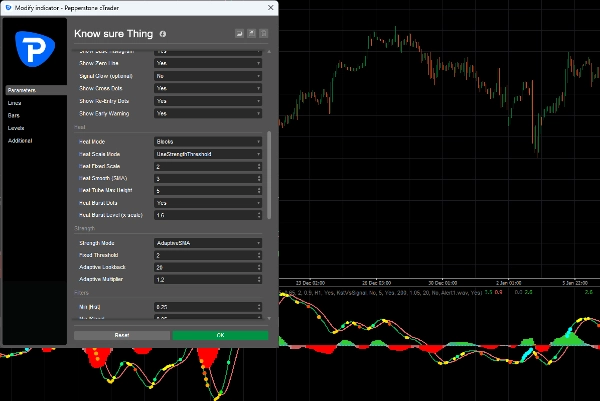The image size is (600, 401).
Task: Click the Heat Mode label text
Action: (x=92, y=142)
